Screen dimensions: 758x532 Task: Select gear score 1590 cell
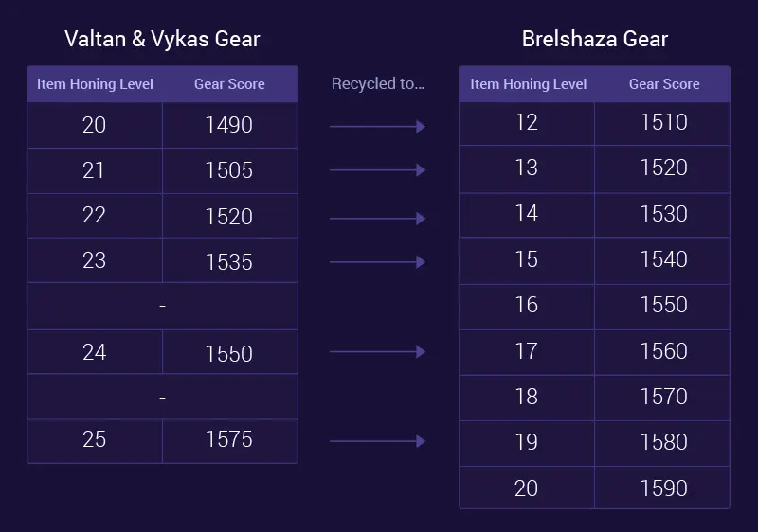[x=662, y=488]
